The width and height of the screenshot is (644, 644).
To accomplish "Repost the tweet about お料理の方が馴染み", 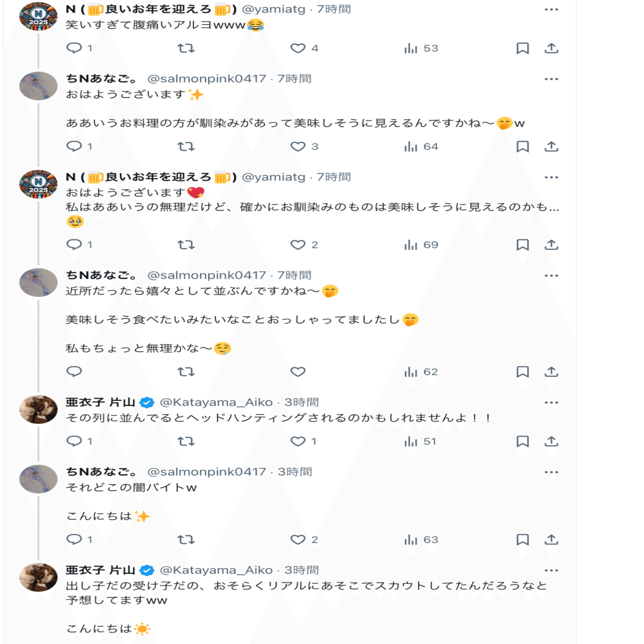I will (186, 146).
